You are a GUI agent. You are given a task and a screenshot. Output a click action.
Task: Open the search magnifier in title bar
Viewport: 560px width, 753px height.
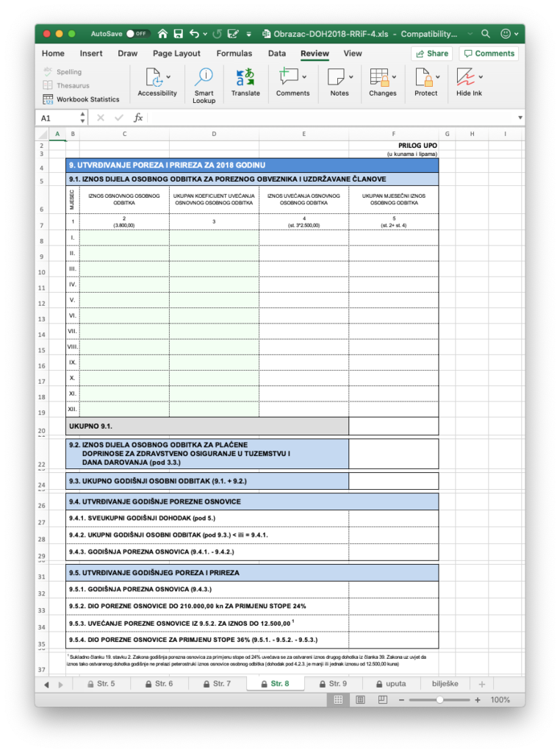point(486,34)
